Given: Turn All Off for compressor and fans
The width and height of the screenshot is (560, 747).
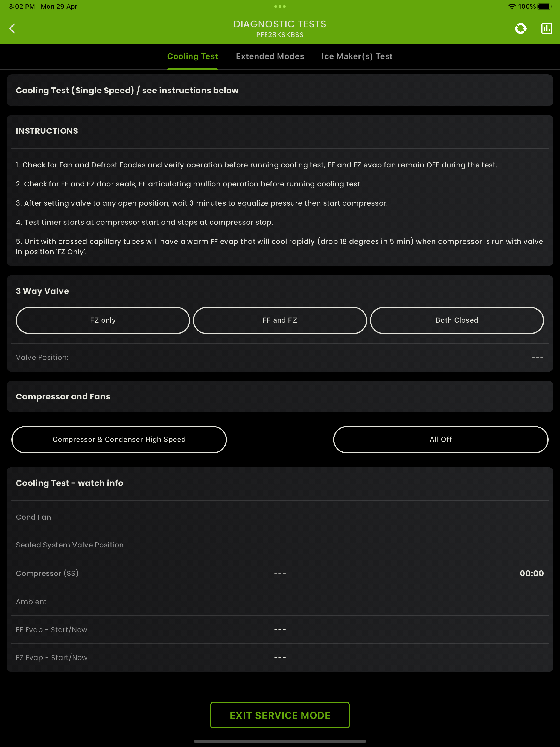Looking at the screenshot, I should [x=441, y=439].
